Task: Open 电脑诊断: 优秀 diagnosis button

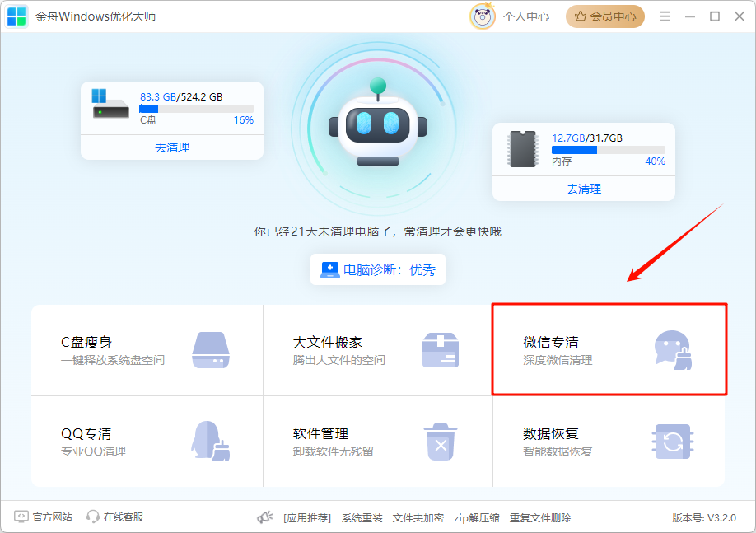Action: click(x=378, y=269)
